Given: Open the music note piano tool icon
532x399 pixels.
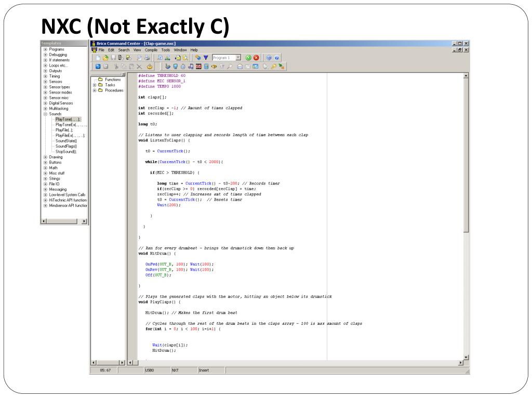Looking at the screenshot, I should (191, 66).
